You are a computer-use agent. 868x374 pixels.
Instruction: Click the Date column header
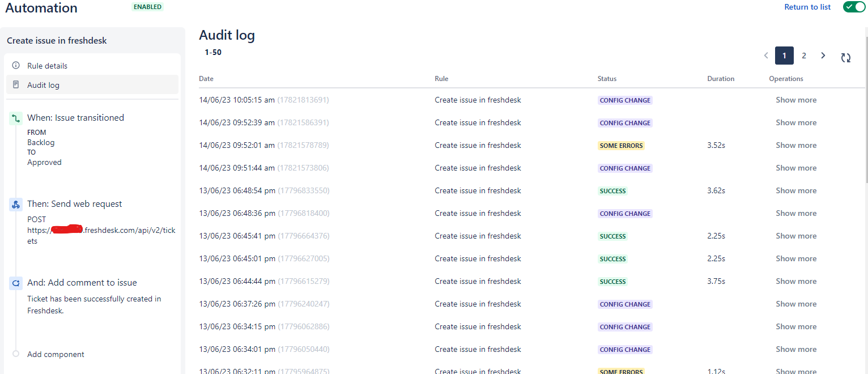206,79
